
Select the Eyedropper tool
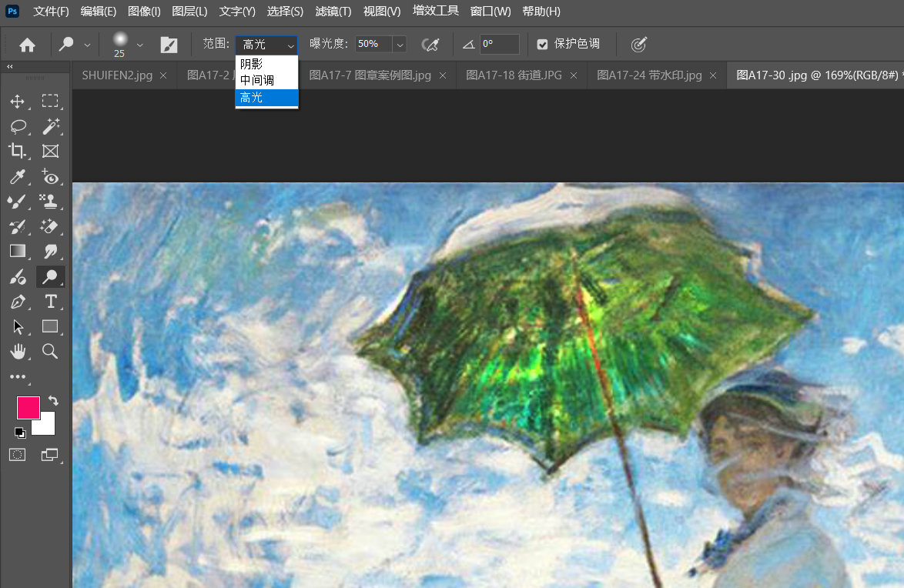[17, 176]
